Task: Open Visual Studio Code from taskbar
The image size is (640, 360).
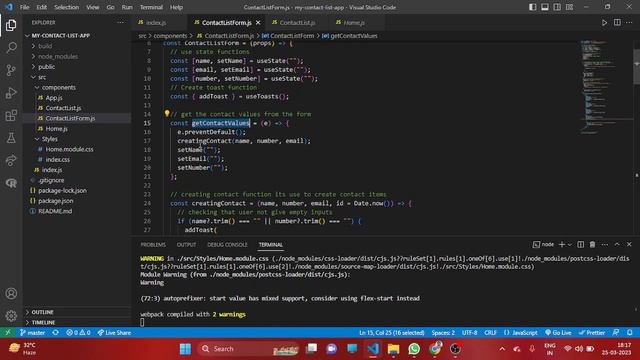Action: [373, 349]
